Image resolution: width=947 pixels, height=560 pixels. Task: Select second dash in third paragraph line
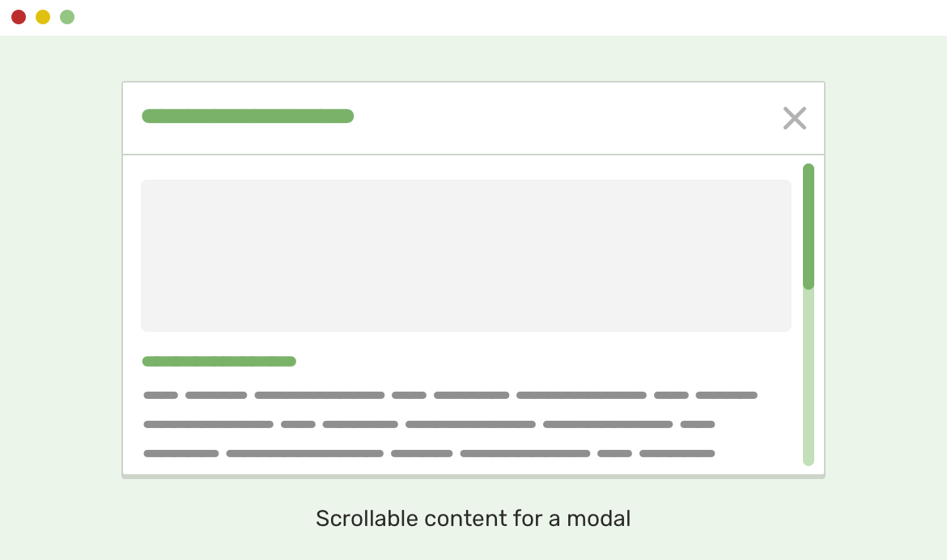(304, 453)
